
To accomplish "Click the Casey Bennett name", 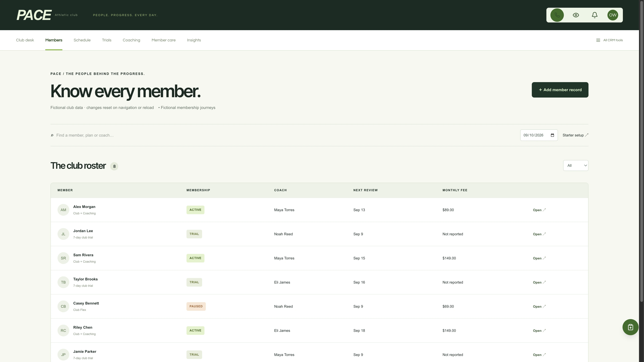I will tap(86, 303).
